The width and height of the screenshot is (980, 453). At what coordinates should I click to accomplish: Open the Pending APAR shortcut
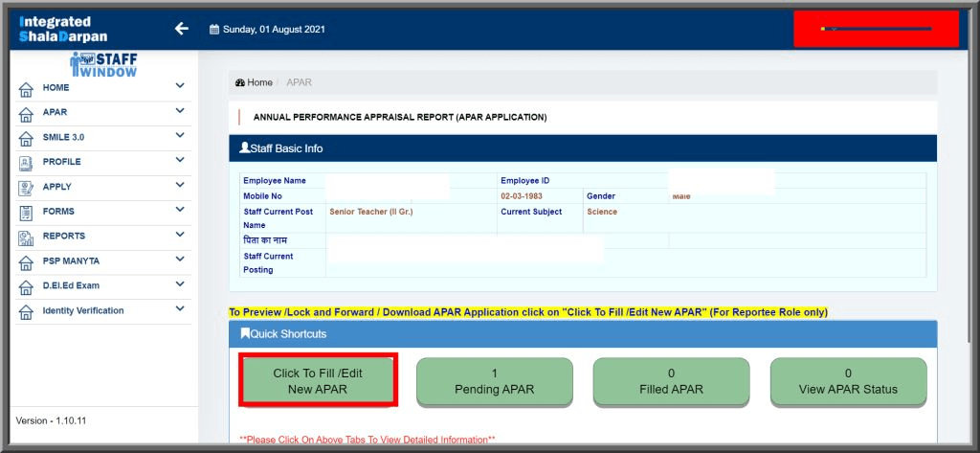(x=494, y=381)
